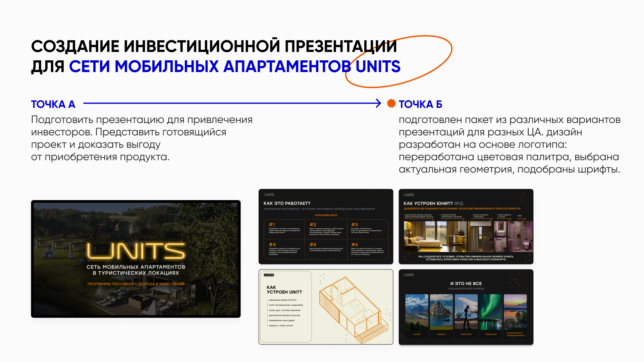Open the Байкал location photo
The height and width of the screenshot is (362, 644).
(441, 312)
